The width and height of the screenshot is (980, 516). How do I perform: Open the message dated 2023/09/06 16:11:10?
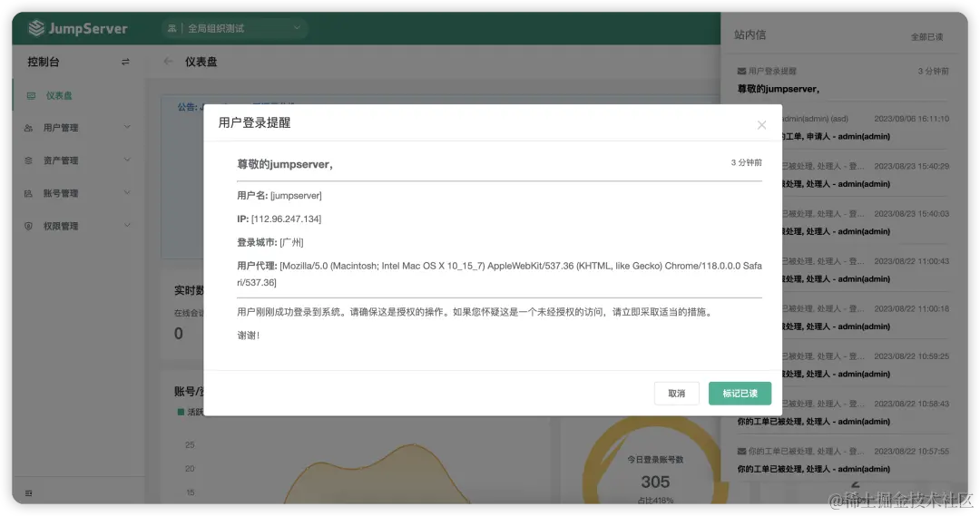click(866, 128)
